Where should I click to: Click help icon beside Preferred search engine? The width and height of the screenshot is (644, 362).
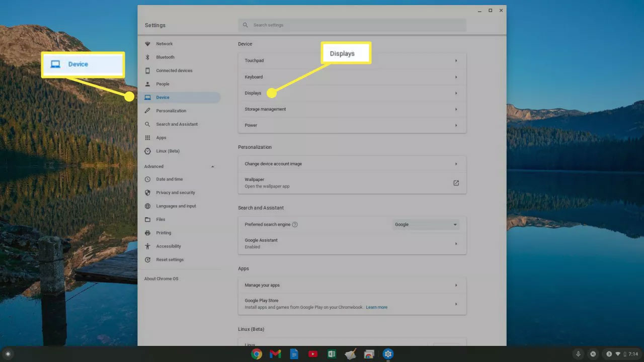pyautogui.click(x=295, y=225)
